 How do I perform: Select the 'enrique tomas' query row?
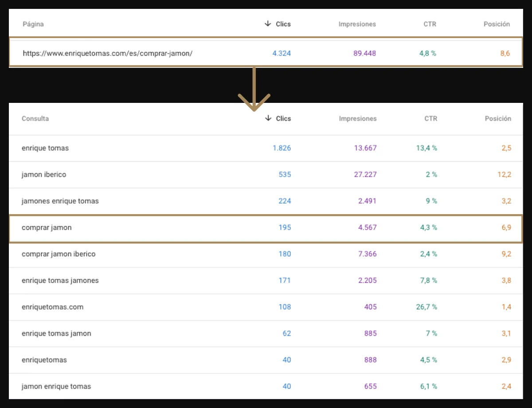(266, 148)
